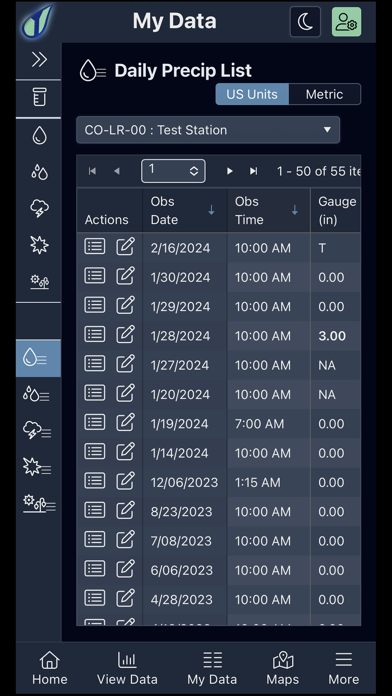Click the 12/06/2023 date cell
This screenshot has width=392, height=696.
(x=184, y=482)
